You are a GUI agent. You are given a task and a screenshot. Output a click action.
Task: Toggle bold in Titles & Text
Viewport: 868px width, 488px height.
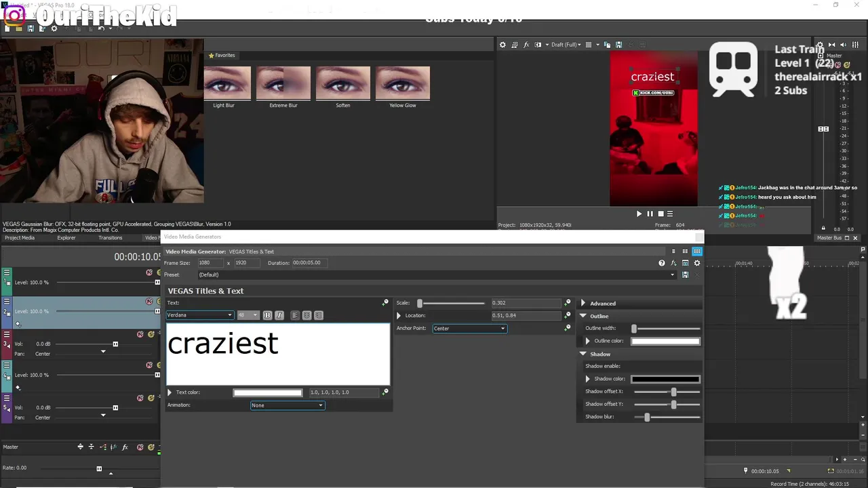(267, 315)
